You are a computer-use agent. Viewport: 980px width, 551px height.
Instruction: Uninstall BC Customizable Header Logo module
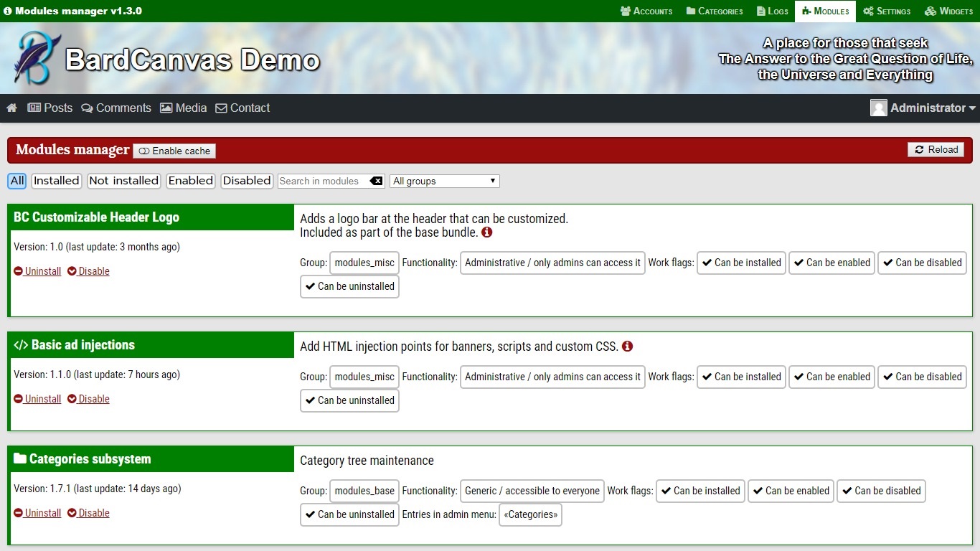(x=37, y=271)
